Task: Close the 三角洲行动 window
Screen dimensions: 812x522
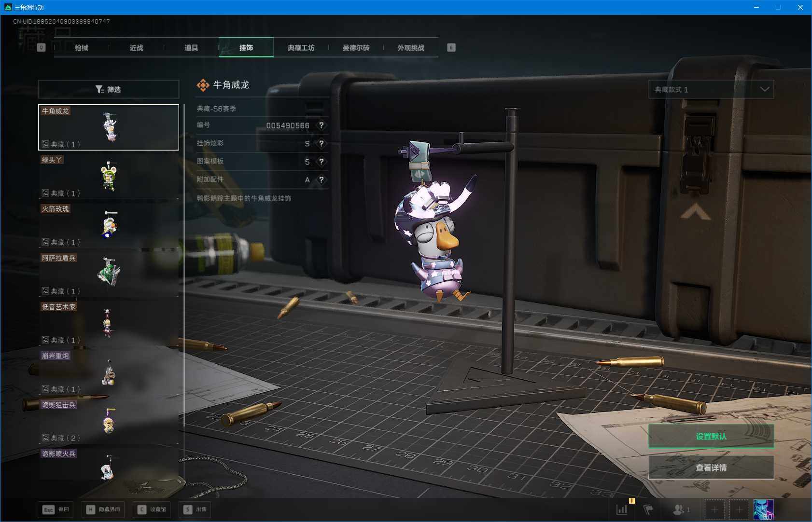Action: click(800, 7)
